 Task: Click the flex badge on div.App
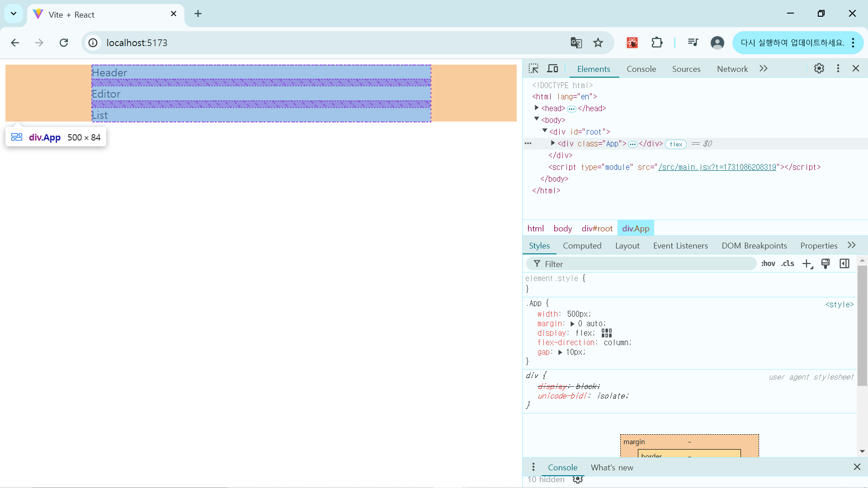676,144
